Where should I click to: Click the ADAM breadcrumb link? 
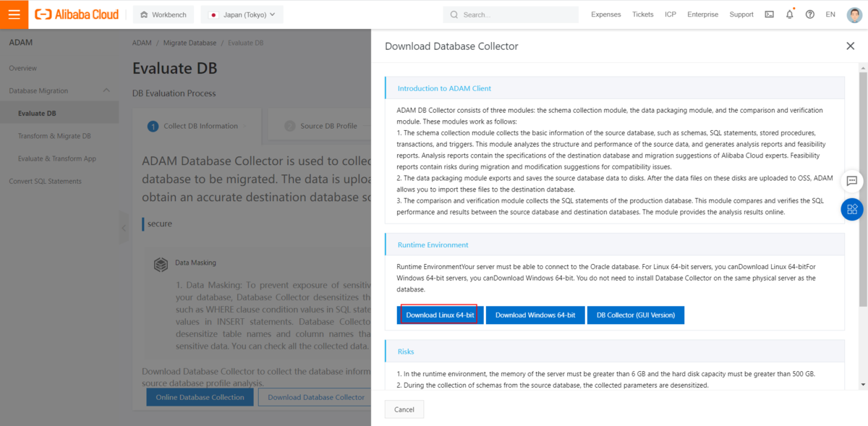142,43
